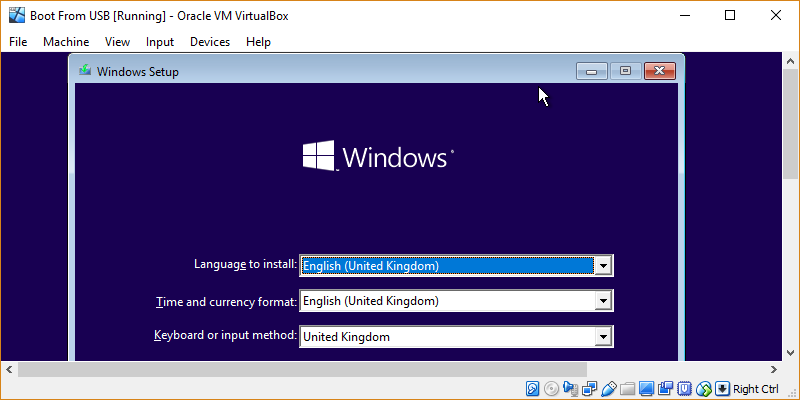Image resolution: width=800 pixels, height=400 pixels.
Task: Open the Help menu
Action: point(258,42)
